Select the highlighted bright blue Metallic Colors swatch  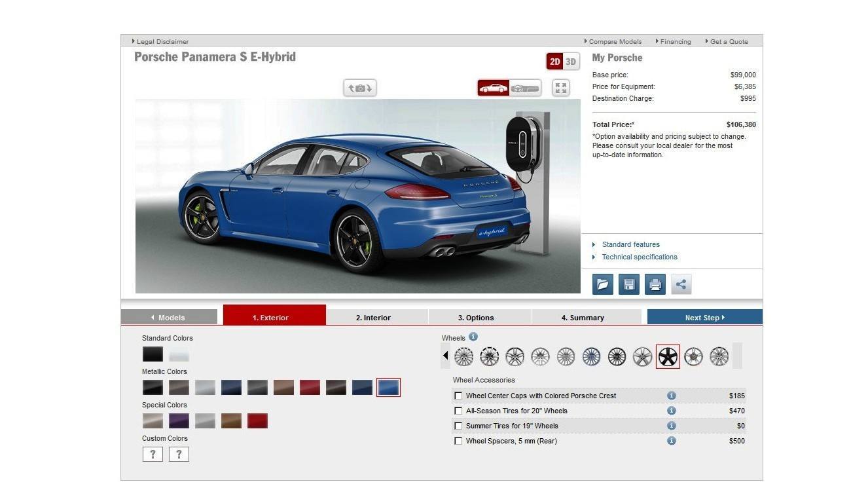point(388,388)
